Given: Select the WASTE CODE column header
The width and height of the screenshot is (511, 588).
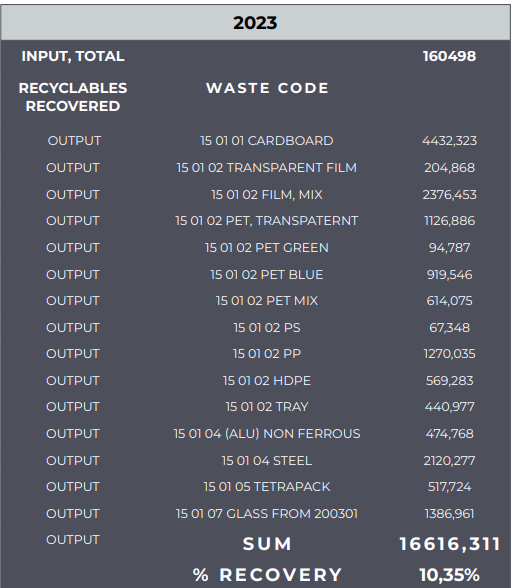Looking at the screenshot, I should click(x=267, y=88).
